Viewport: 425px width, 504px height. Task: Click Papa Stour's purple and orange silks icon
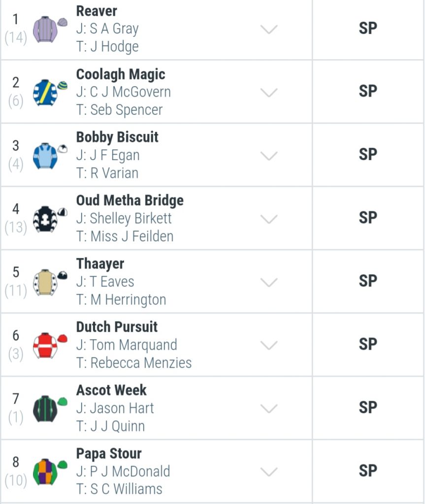click(50, 472)
